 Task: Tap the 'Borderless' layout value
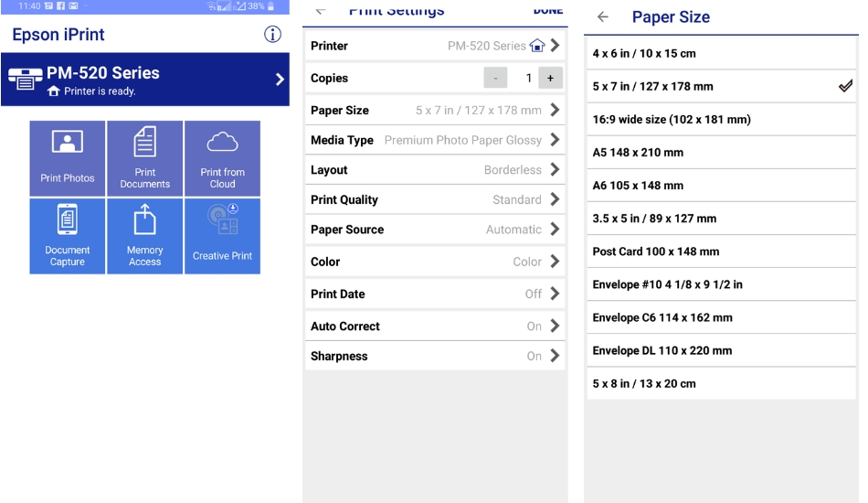513,169
